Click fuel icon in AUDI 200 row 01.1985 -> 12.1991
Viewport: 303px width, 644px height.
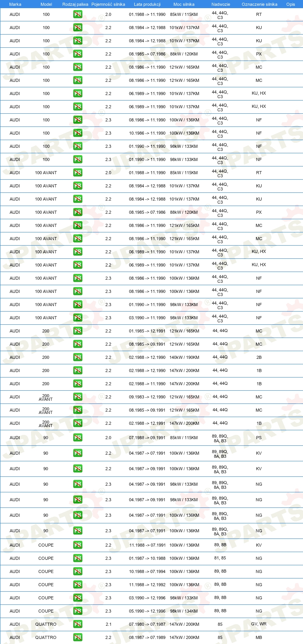[77, 331]
